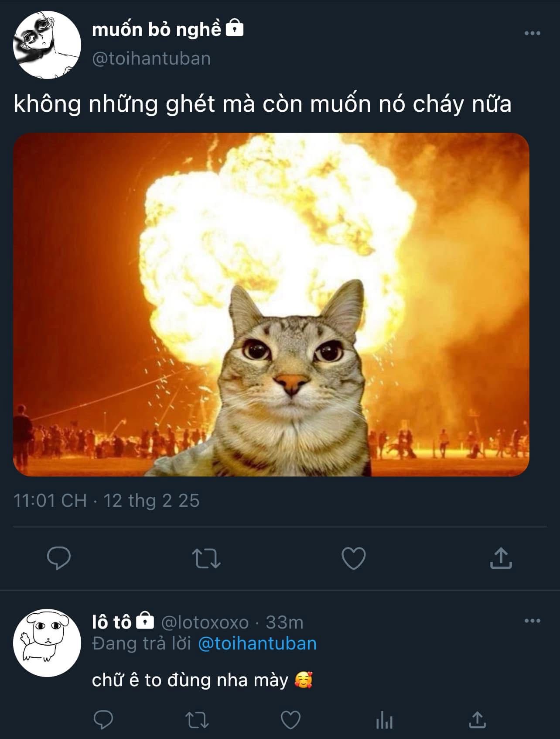Click the @toihantuban handle under the name
This screenshot has height=739, width=560.
[x=151, y=58]
